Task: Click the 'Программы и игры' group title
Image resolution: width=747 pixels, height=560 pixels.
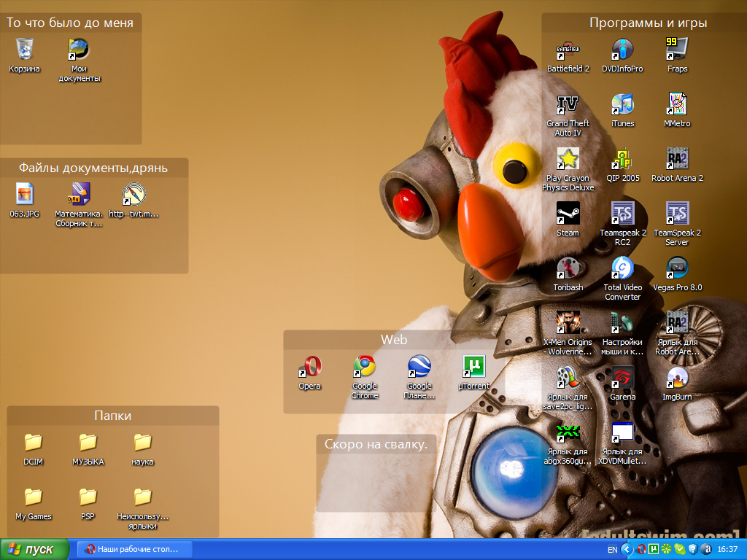Action: 649,23
